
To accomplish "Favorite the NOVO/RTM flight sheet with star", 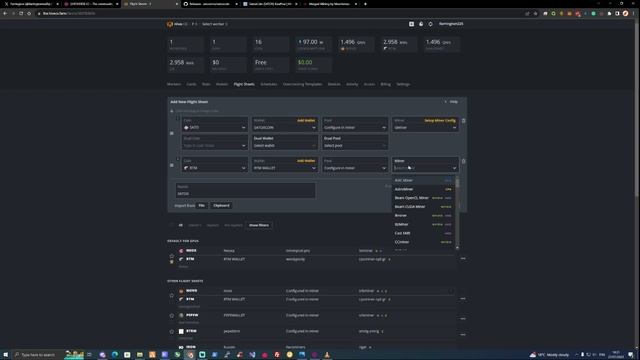I will 171,295.
